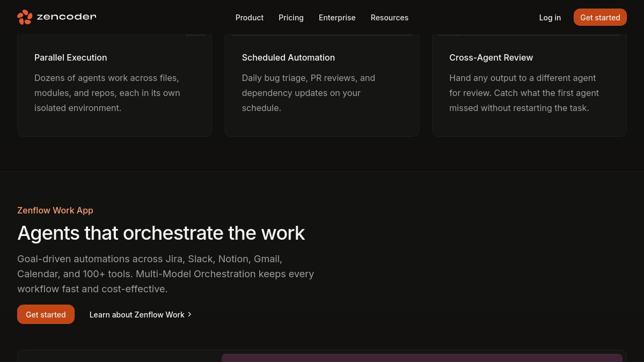This screenshot has height=362, width=644.
Task: Click the Dozens of agents work description
Action: [x=107, y=93]
